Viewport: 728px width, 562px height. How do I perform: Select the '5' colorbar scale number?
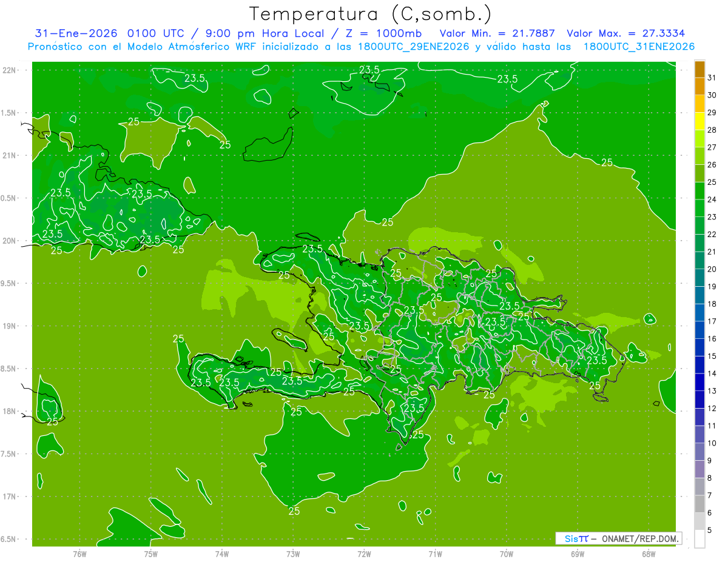710,530
